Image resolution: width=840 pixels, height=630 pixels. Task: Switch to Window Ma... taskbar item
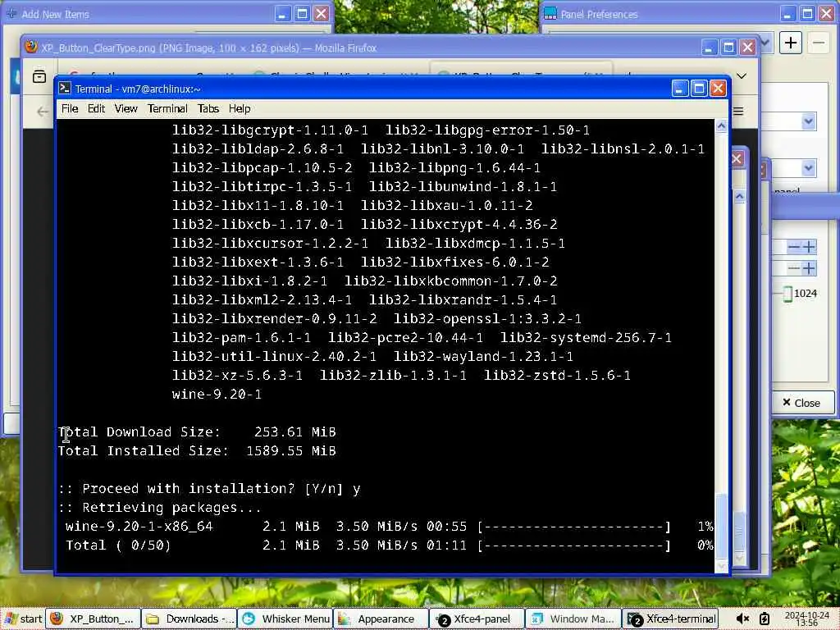(573, 619)
